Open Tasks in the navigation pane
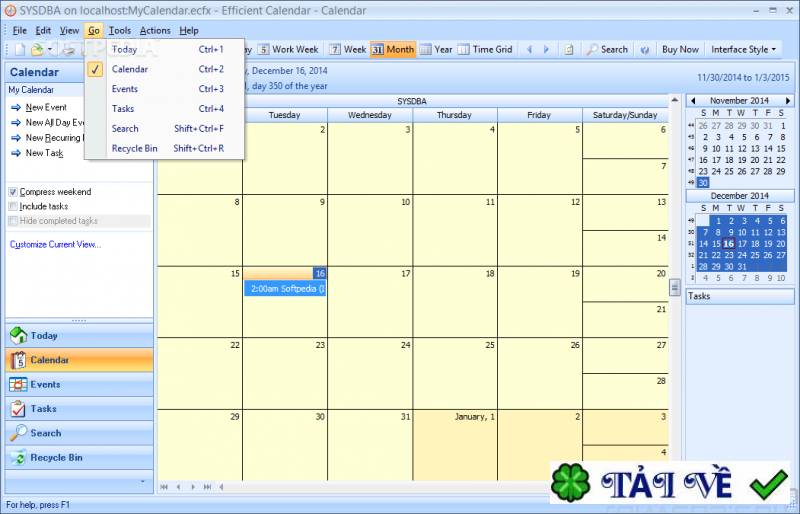The height and width of the screenshot is (514, 800). click(79, 409)
